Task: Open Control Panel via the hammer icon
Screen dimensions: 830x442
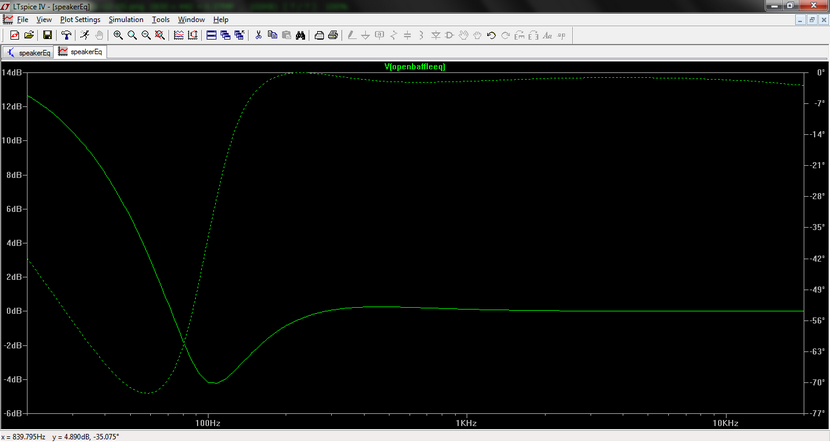Action: coord(66,35)
